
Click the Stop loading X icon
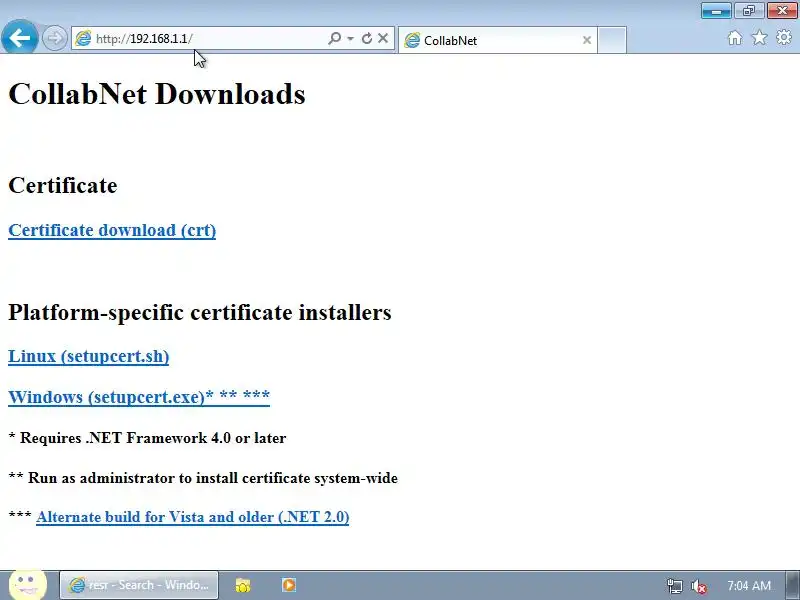click(x=383, y=38)
